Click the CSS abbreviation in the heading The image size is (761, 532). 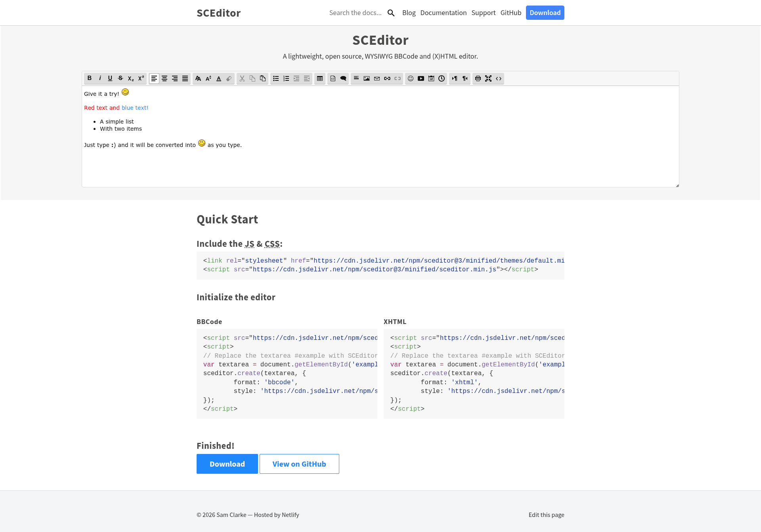coord(272,244)
